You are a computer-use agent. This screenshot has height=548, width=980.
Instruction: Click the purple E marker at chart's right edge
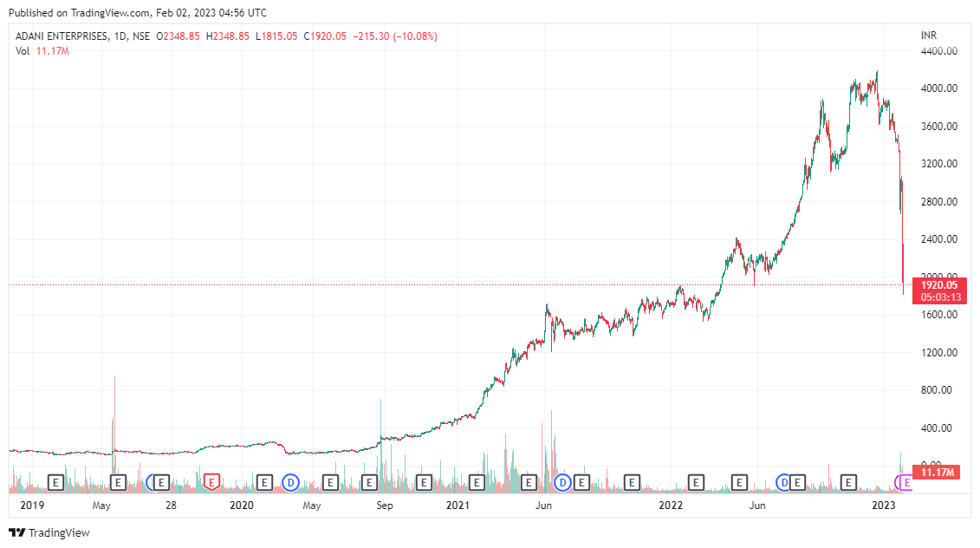point(906,482)
